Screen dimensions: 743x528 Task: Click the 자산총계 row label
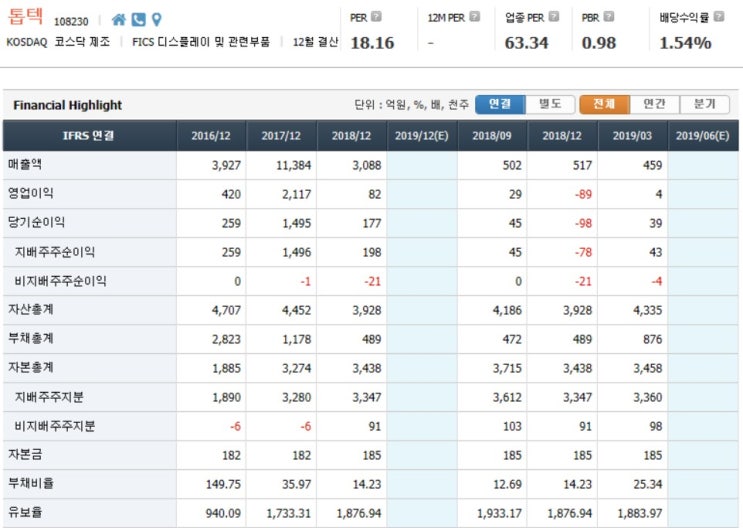click(x=31, y=310)
